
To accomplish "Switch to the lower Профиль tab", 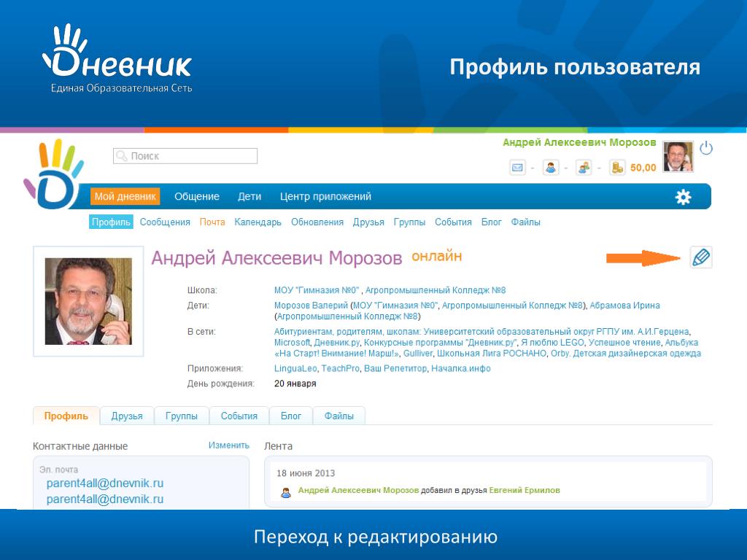I will click(x=66, y=416).
